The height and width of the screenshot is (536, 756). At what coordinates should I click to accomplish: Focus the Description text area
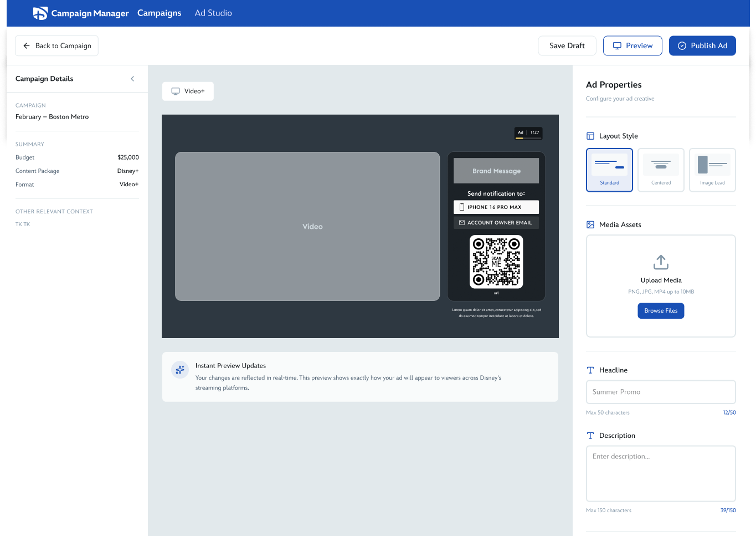pos(661,474)
